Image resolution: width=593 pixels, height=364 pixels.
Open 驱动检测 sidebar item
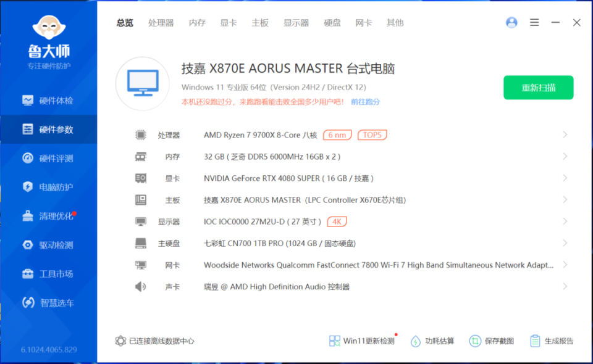pyautogui.click(x=48, y=245)
